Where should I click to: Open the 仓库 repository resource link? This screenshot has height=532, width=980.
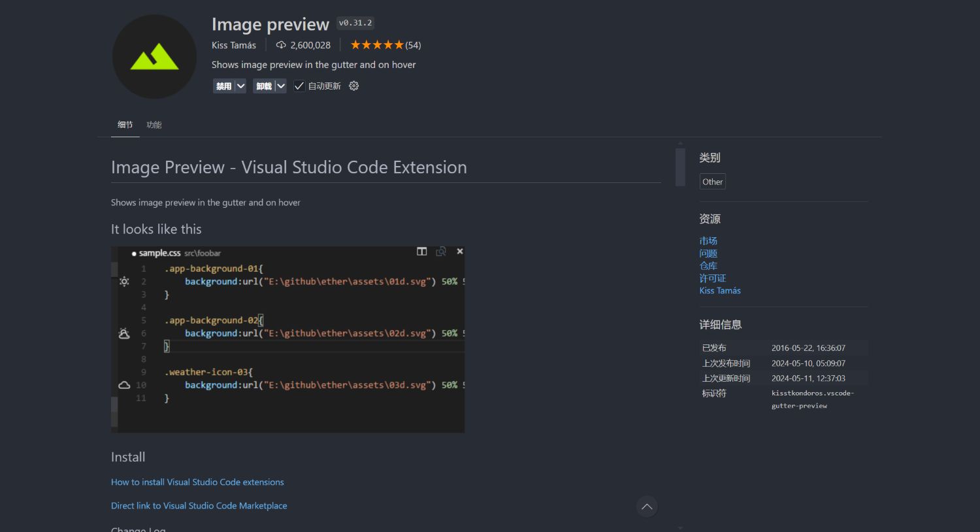tap(708, 266)
